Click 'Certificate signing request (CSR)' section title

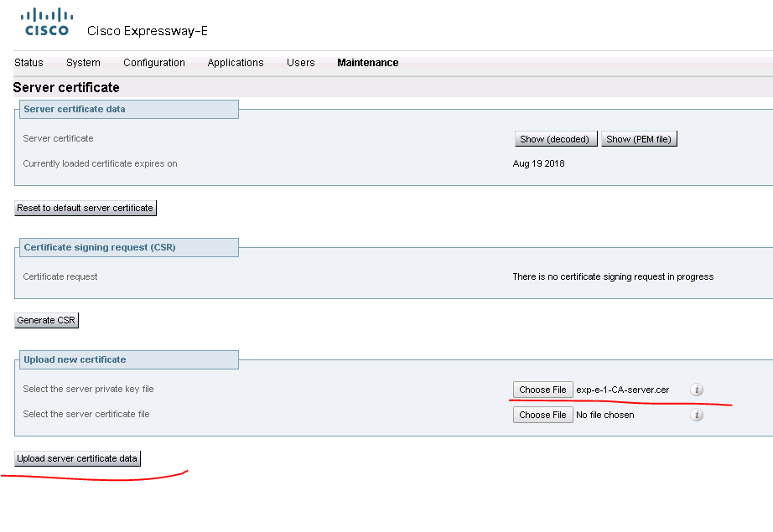[100, 247]
